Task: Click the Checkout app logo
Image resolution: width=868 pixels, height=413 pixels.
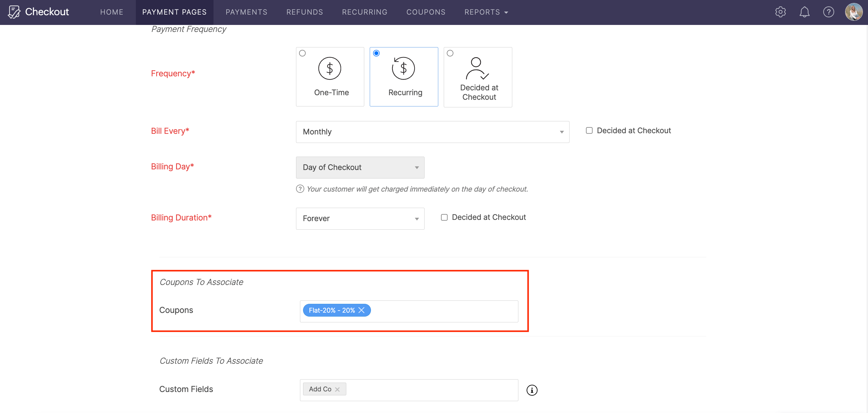Action: click(x=38, y=12)
